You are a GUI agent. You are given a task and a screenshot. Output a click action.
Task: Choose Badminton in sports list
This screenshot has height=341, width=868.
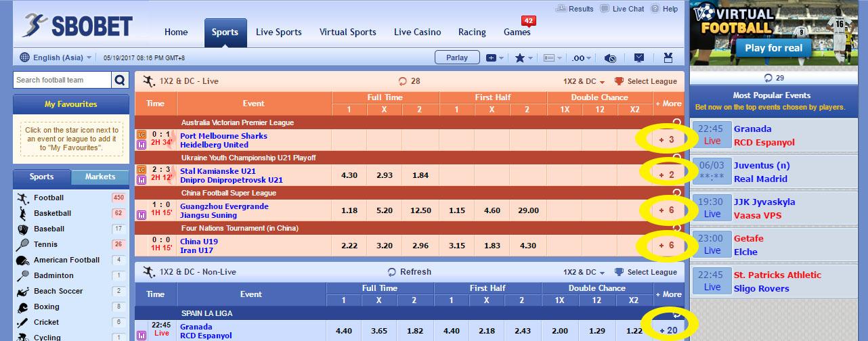coord(71,275)
